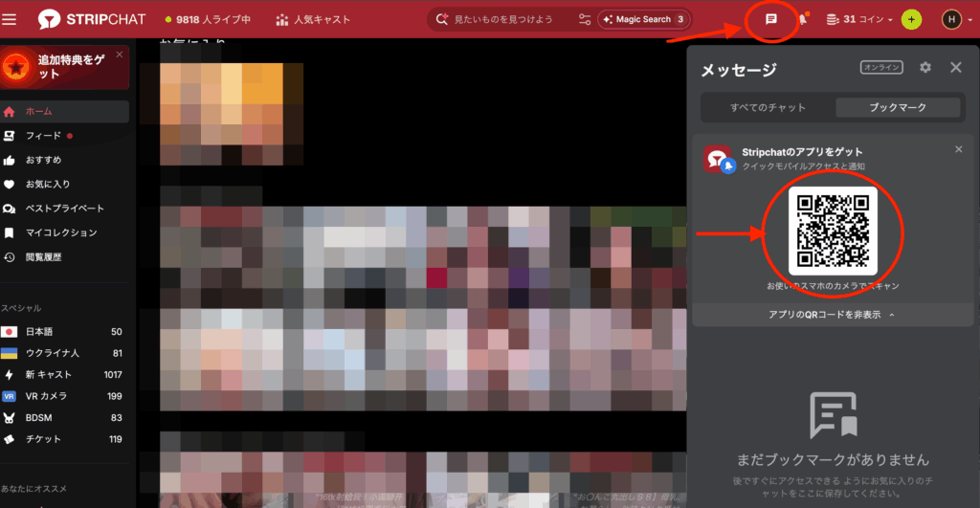Click the search magnifier icon
The height and width of the screenshot is (508, 980).
[442, 19]
